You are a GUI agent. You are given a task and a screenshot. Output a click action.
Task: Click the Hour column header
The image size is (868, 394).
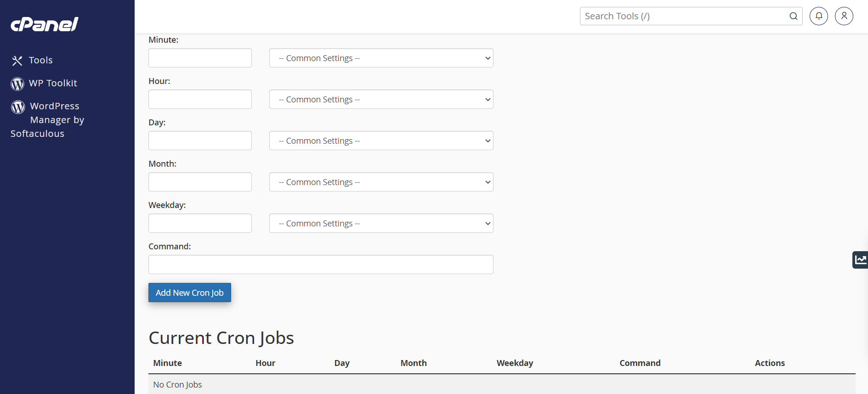pyautogui.click(x=266, y=363)
